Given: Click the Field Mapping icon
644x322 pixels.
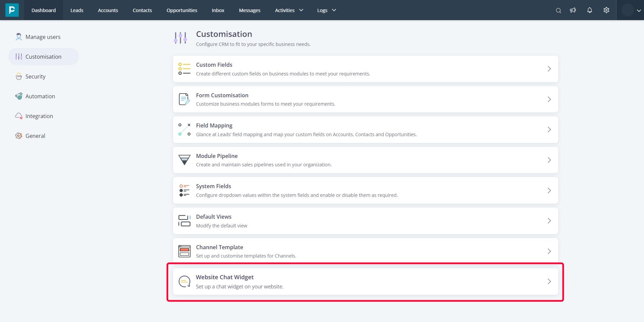Looking at the screenshot, I should (184, 129).
